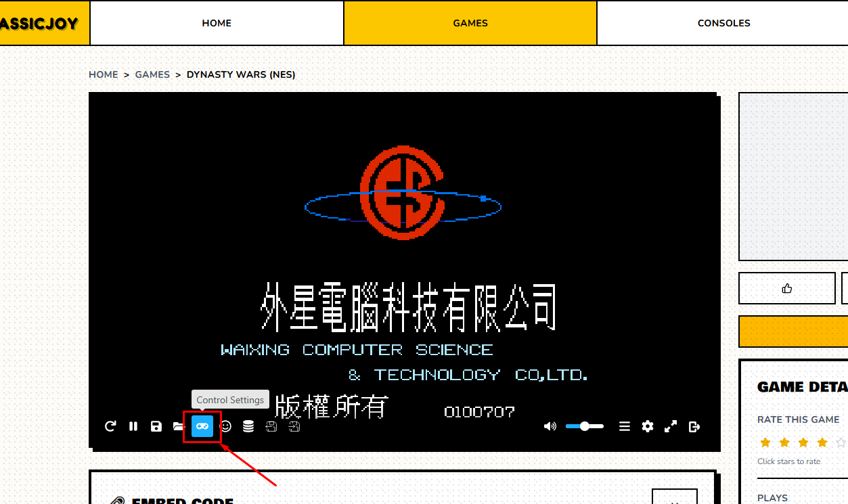Open the GAMES navigation tab
Image resolution: width=848 pixels, height=504 pixels.
coord(470,23)
